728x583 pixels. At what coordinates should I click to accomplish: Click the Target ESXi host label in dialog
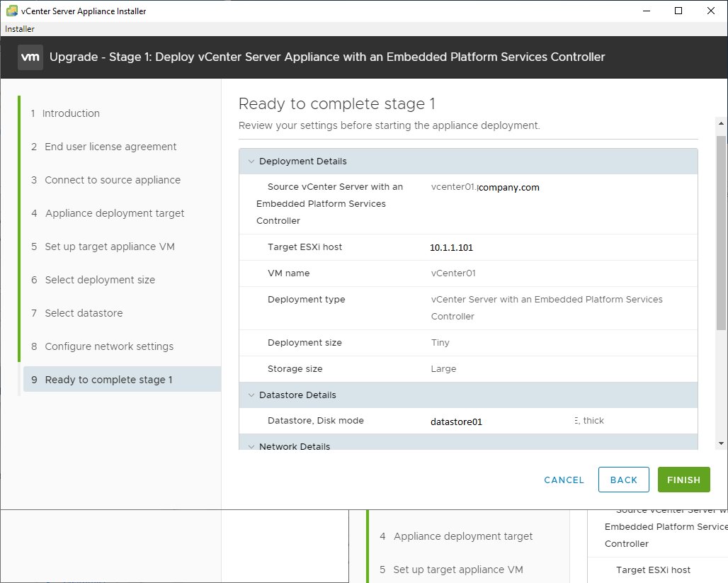(x=305, y=247)
